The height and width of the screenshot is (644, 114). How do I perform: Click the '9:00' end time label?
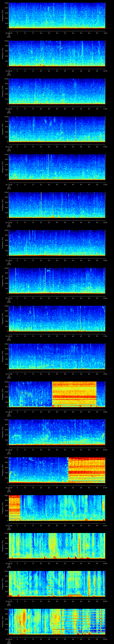[x=105, y=33]
